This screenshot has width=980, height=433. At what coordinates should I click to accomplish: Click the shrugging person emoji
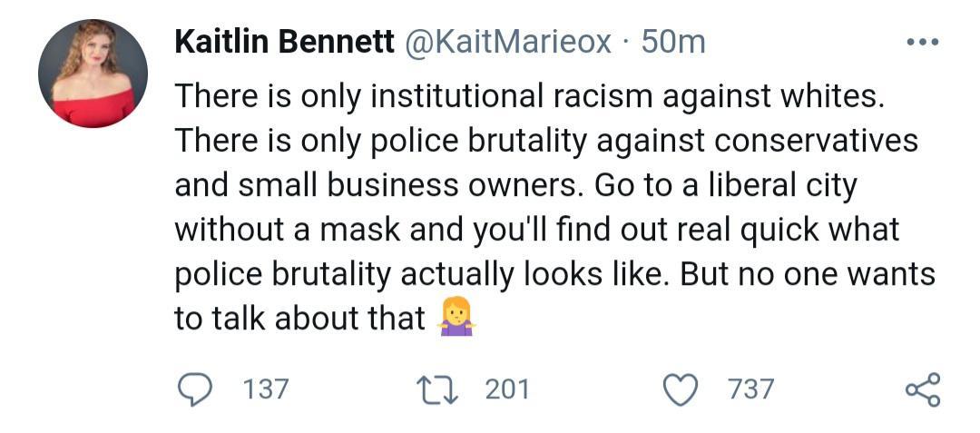pos(456,318)
